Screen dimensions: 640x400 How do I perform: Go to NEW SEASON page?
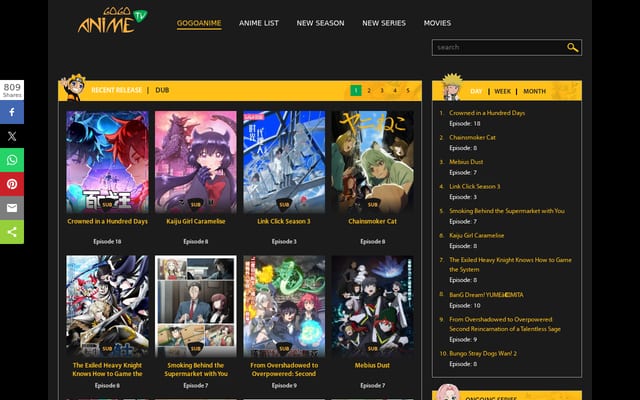[320, 23]
